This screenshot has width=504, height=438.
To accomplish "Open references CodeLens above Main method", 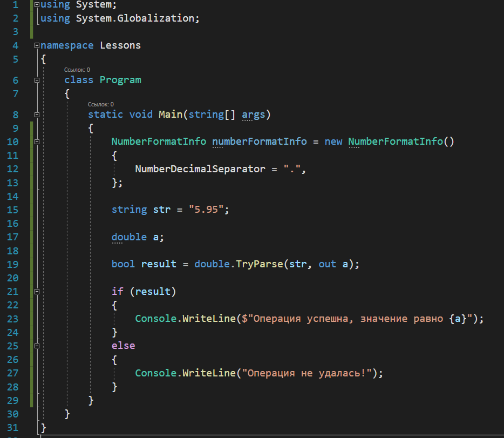I will 100,105.
